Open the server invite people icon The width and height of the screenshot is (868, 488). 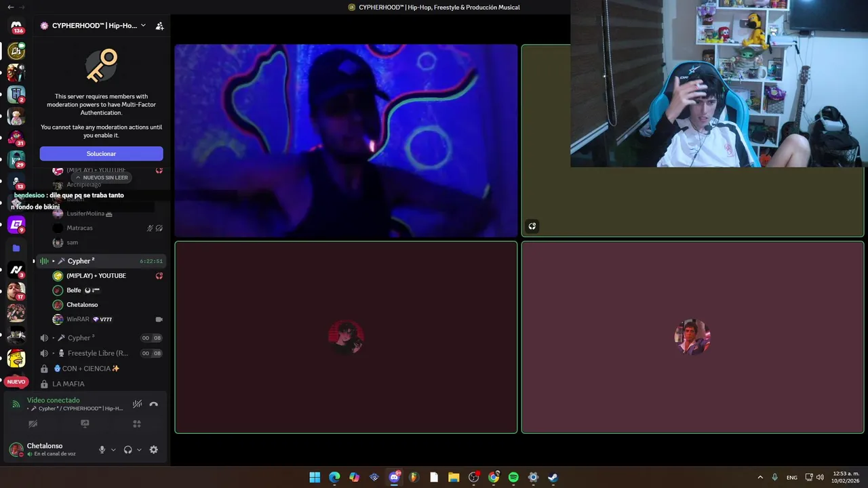159,26
